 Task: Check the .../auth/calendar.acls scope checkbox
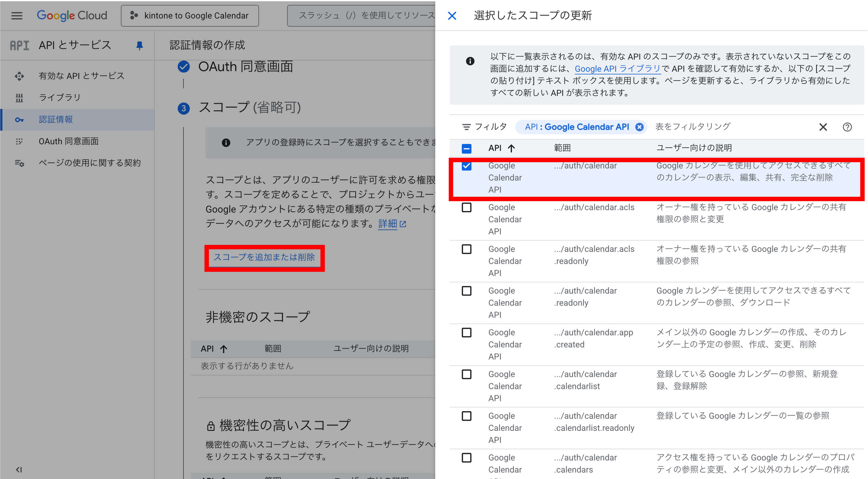click(x=466, y=208)
